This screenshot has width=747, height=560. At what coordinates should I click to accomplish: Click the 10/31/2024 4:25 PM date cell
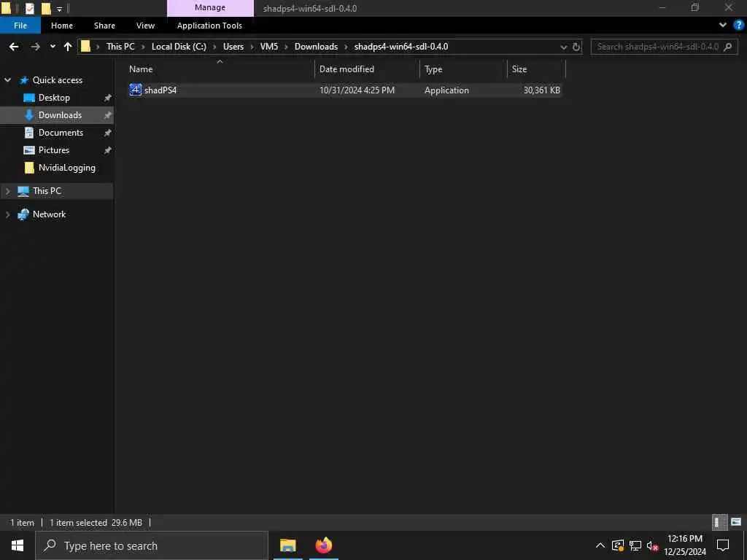357,90
